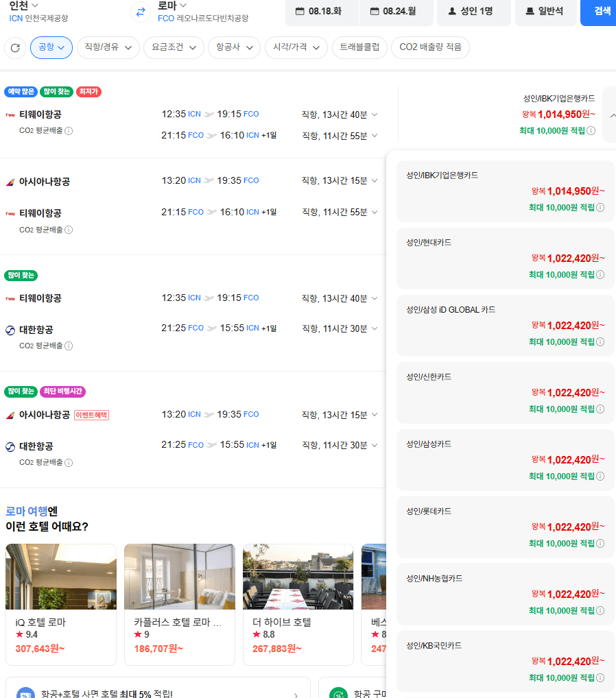The width and height of the screenshot is (616, 698).
Task: Click 티웨이항공 logo in first result
Action: coord(10,115)
